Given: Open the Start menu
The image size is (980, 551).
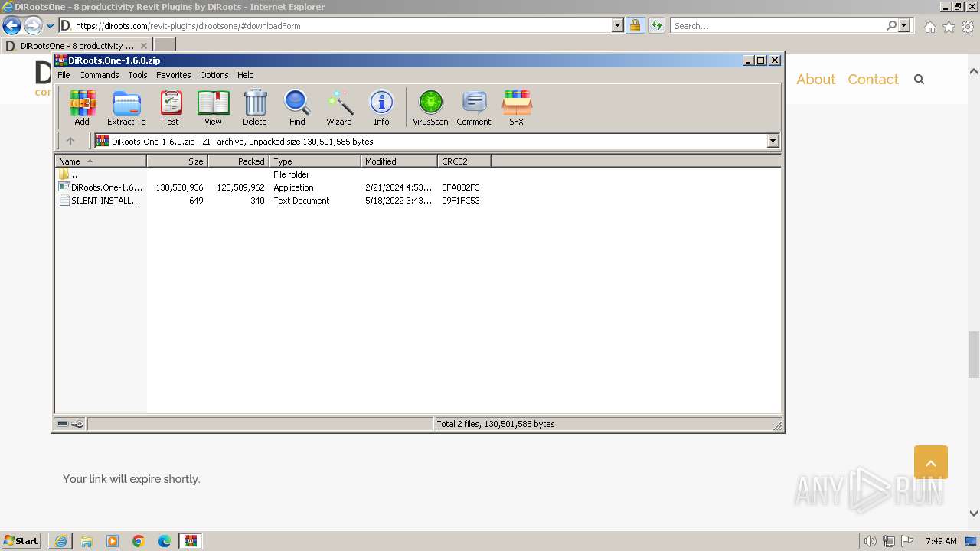Looking at the screenshot, I should [x=21, y=541].
